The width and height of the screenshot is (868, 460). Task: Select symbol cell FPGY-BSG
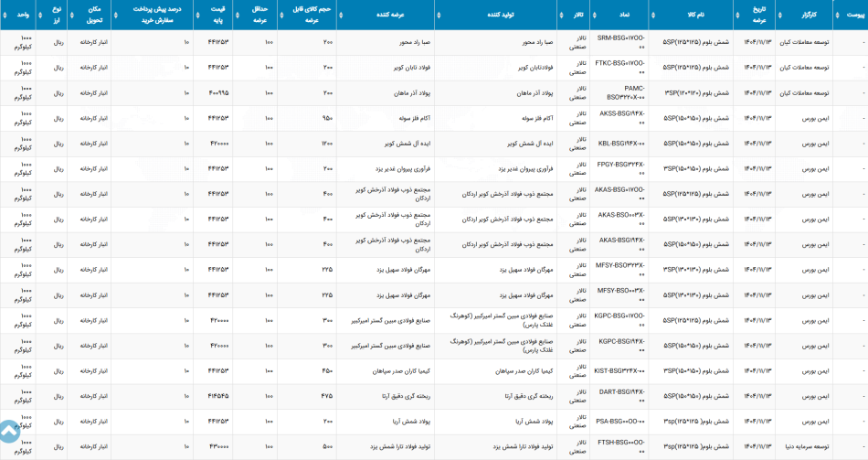pos(620,168)
